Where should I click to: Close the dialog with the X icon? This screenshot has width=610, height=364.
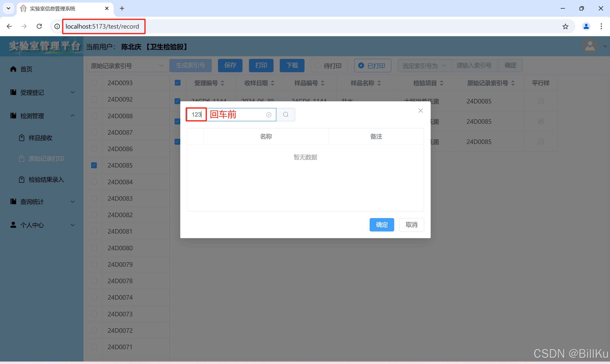pyautogui.click(x=421, y=111)
